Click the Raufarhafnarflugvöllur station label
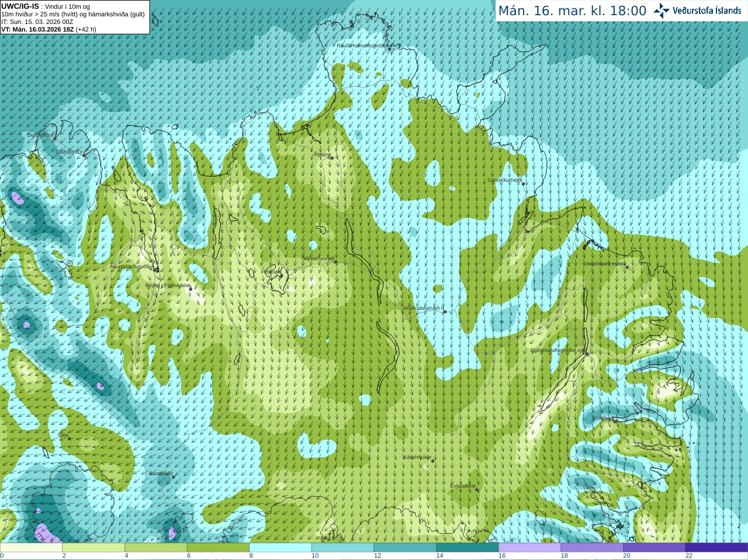 pos(362,46)
